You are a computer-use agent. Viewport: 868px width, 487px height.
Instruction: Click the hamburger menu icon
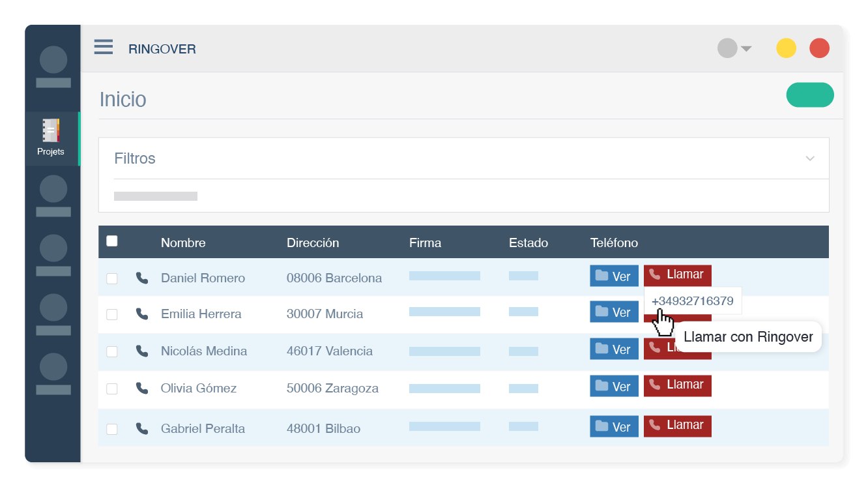point(103,47)
